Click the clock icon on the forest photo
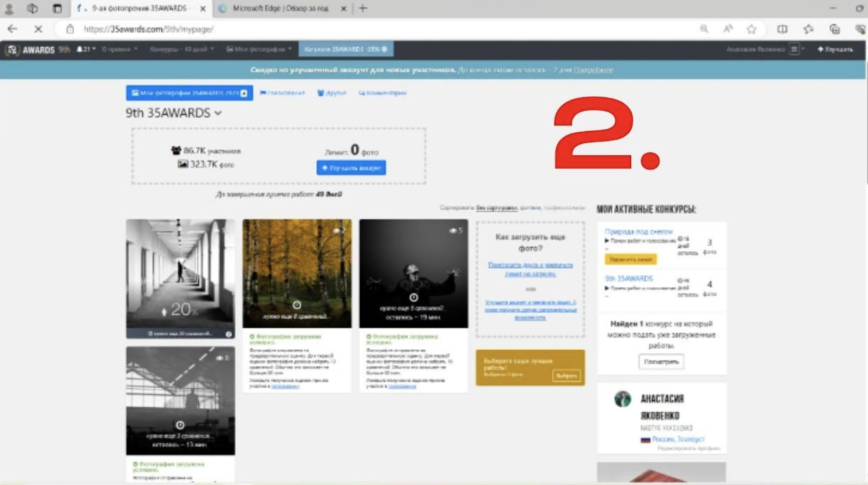This screenshot has width=868, height=485. tap(297, 305)
